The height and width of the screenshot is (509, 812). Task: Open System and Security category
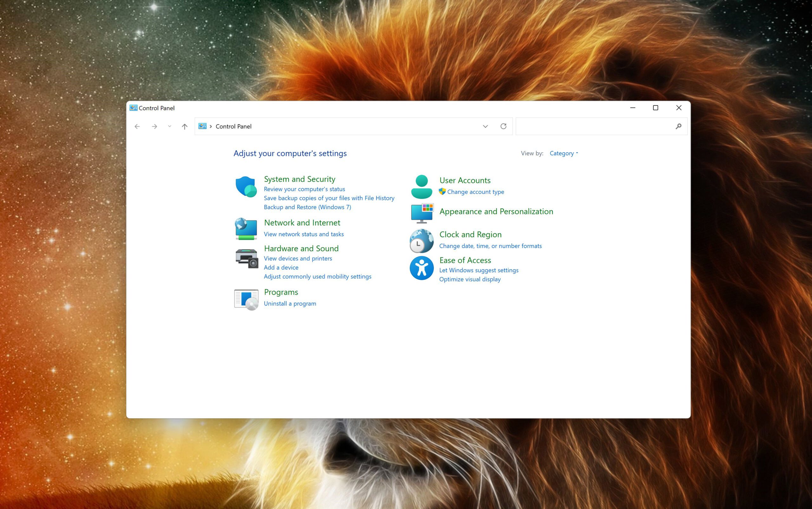click(x=299, y=179)
